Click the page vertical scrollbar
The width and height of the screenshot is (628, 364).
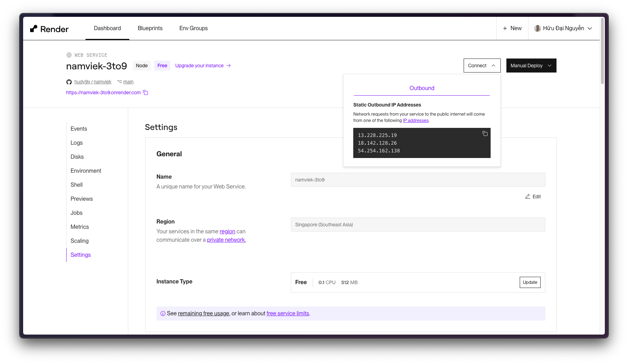602,51
